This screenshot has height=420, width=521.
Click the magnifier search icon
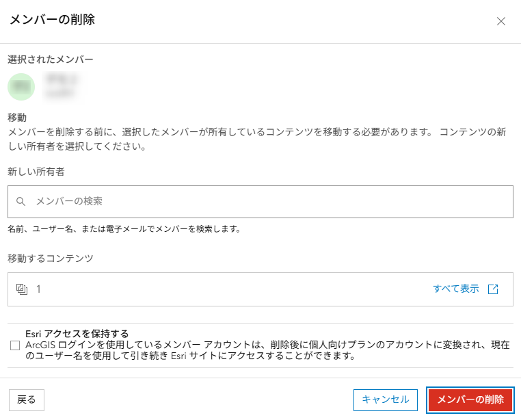(x=21, y=202)
